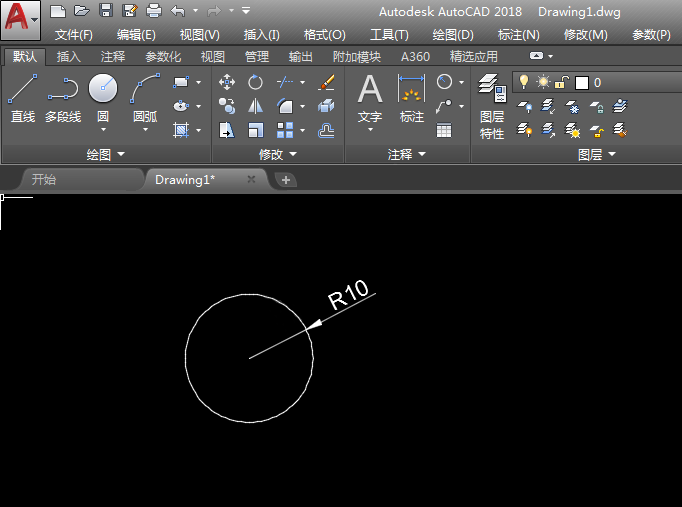Open the Text (文字) annotation tool
Image resolution: width=682 pixels, height=507 pixels.
point(370,98)
